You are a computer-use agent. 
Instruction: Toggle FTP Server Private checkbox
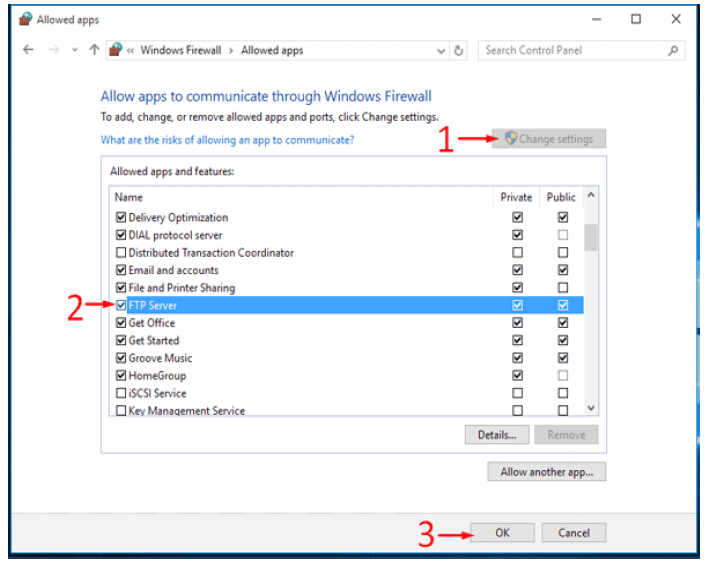(518, 305)
